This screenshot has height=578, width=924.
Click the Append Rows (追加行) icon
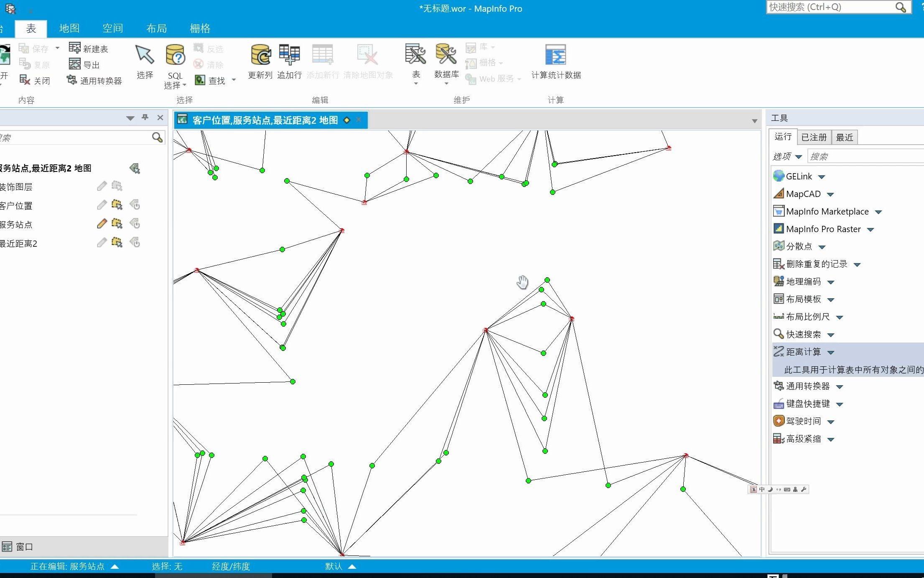point(289,55)
